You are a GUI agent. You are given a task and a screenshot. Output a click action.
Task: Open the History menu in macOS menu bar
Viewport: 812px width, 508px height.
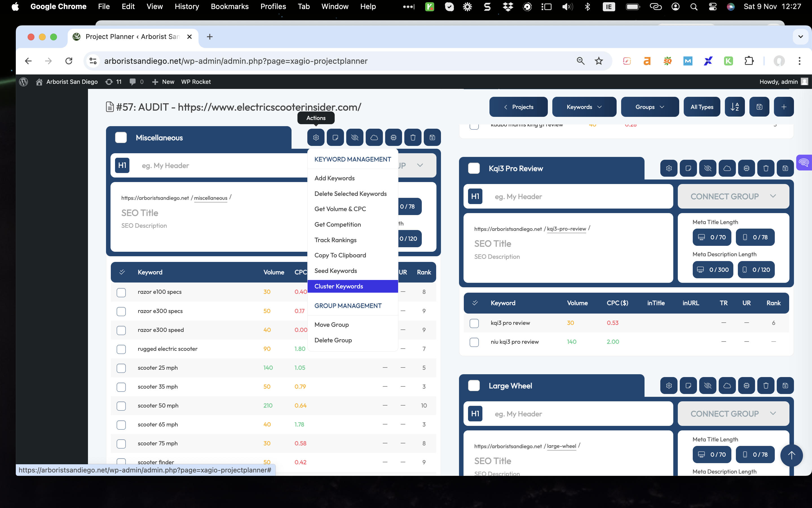coord(187,6)
